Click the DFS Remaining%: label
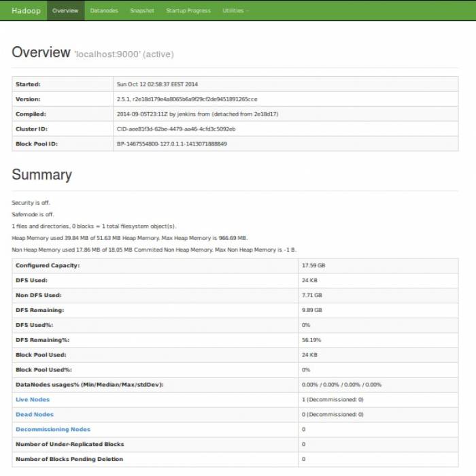476x476 pixels. [x=42, y=340]
